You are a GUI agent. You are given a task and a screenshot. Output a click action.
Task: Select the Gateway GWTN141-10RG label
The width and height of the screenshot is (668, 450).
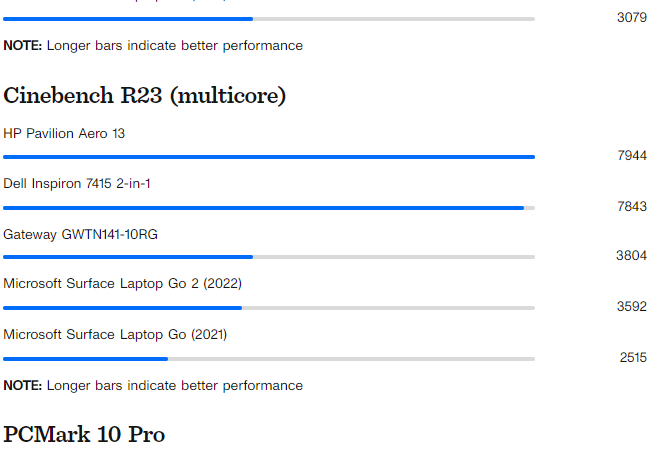(x=80, y=234)
